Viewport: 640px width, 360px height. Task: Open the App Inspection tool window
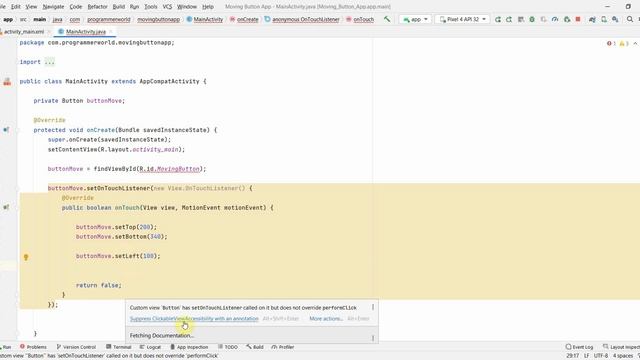(x=189, y=347)
